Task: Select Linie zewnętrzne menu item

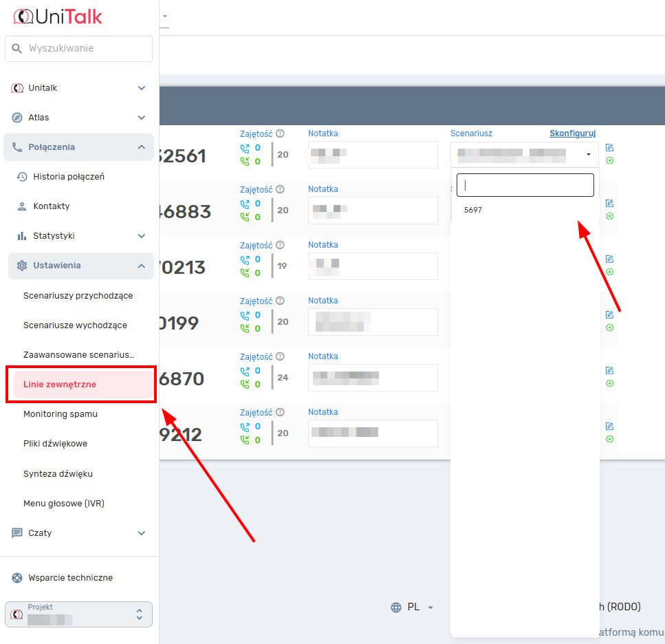Action: pos(60,385)
